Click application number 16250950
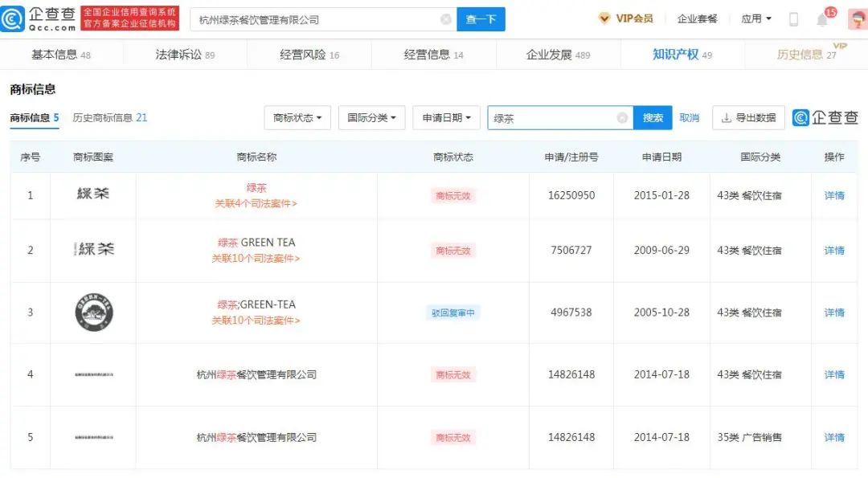868x478 pixels. point(571,195)
